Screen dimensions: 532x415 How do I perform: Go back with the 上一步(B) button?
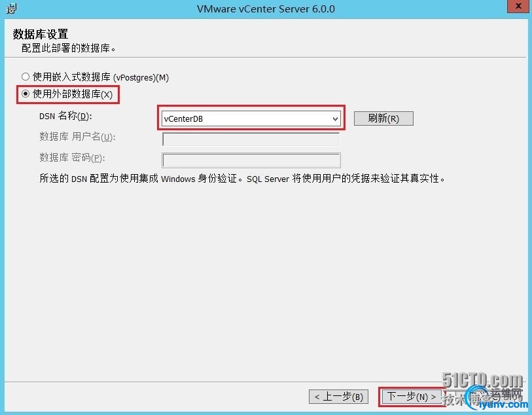click(338, 396)
